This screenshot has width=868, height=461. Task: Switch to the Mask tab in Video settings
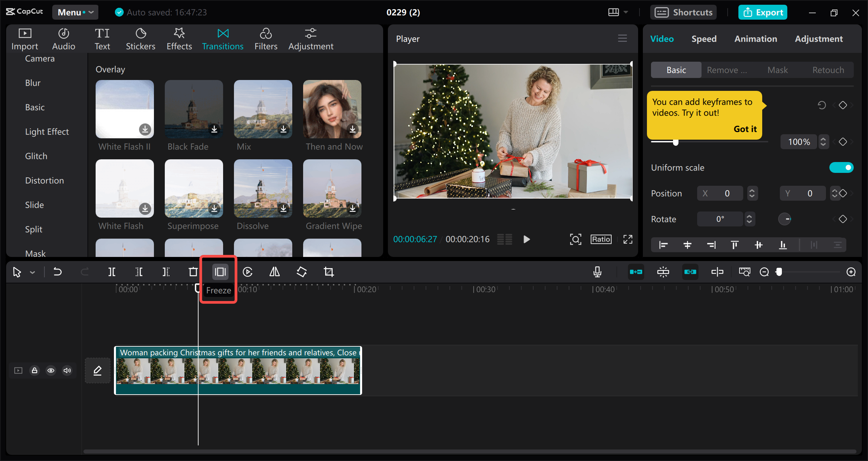pos(778,69)
